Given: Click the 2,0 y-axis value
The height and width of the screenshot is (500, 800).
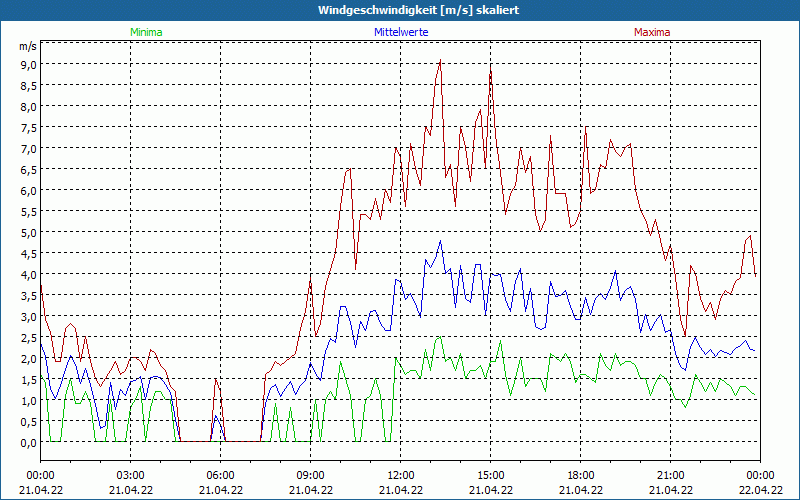Looking at the screenshot, I should point(28,359).
